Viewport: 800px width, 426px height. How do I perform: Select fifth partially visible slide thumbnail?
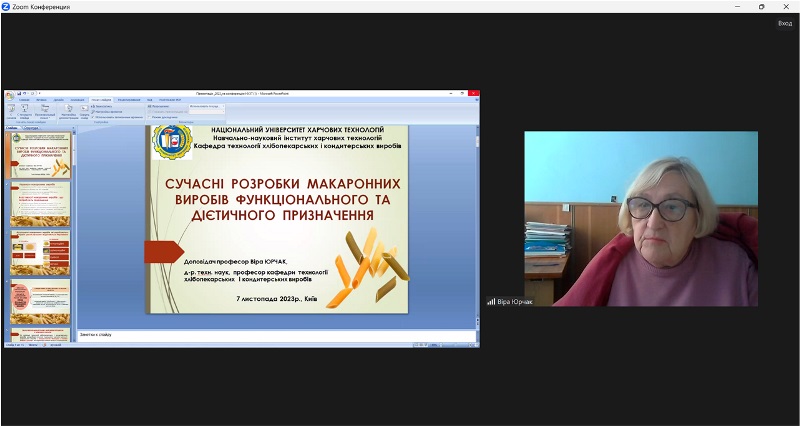pyautogui.click(x=40, y=335)
